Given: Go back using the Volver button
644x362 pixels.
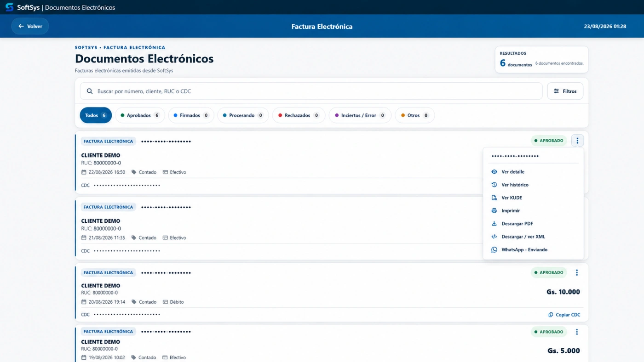Looking at the screenshot, I should [x=30, y=26].
